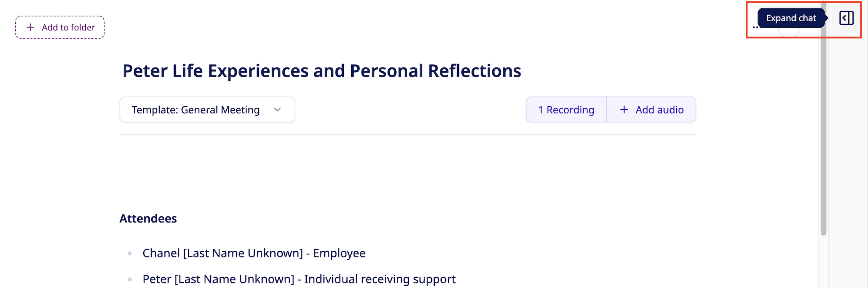The image size is (868, 288).
Task: Click the Expand chat tooltip label
Action: [791, 18]
